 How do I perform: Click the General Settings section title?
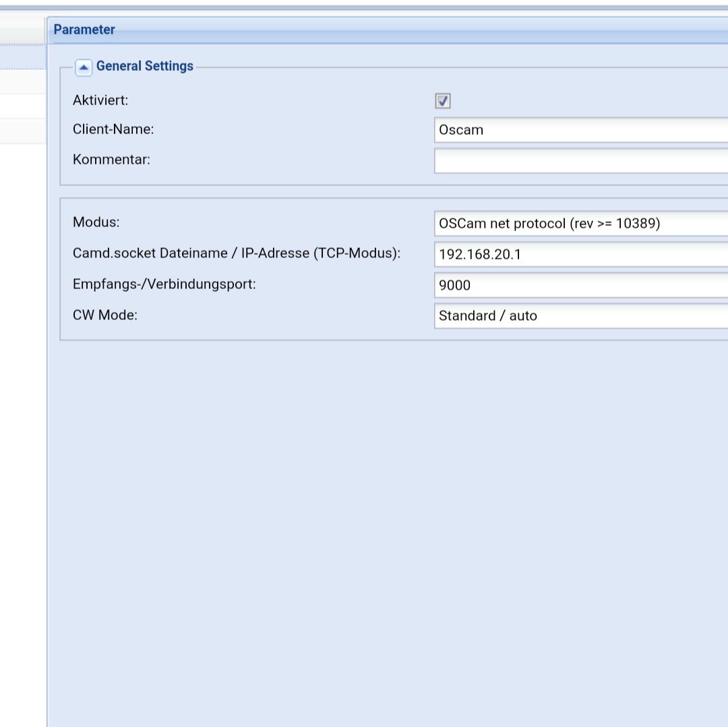tap(144, 66)
